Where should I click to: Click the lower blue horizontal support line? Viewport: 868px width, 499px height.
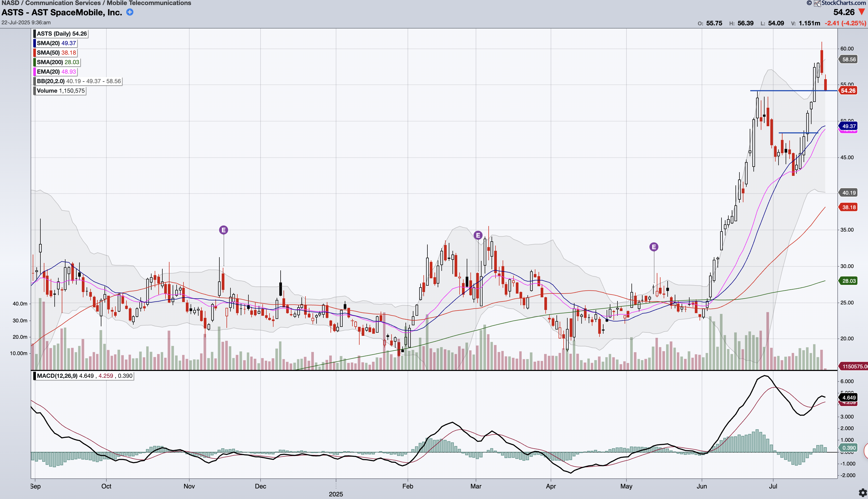pyautogui.click(x=798, y=133)
